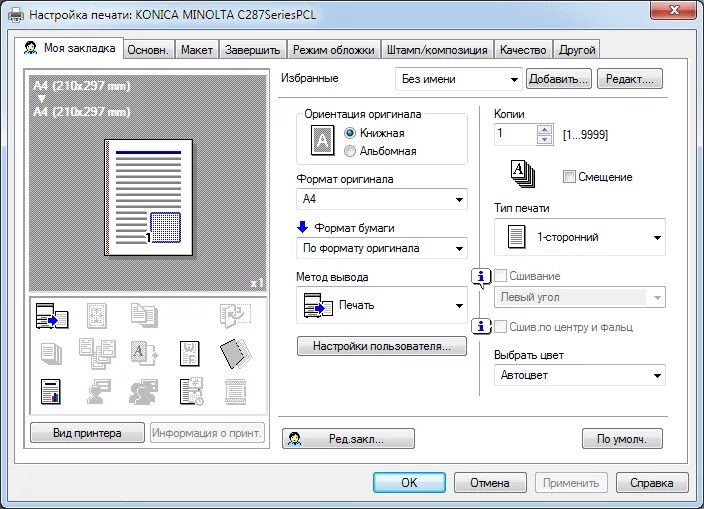Click the info icon beside Сшив.по центру и фальц

(481, 326)
